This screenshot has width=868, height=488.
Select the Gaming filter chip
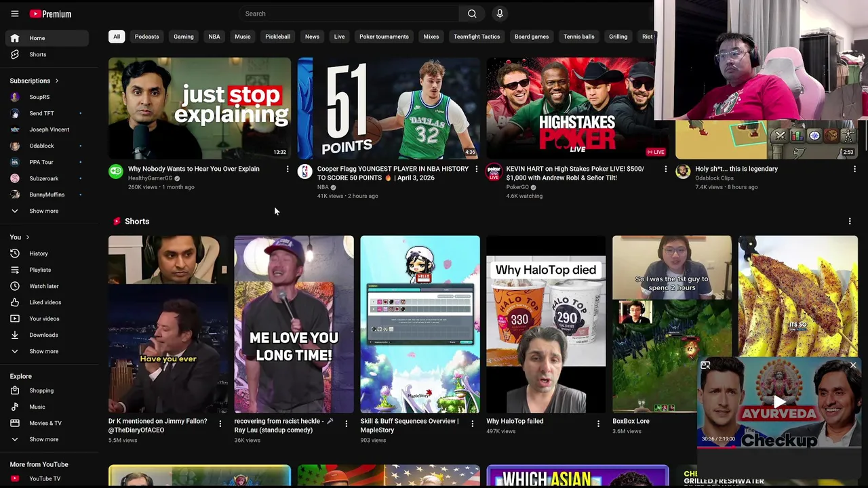pos(184,37)
